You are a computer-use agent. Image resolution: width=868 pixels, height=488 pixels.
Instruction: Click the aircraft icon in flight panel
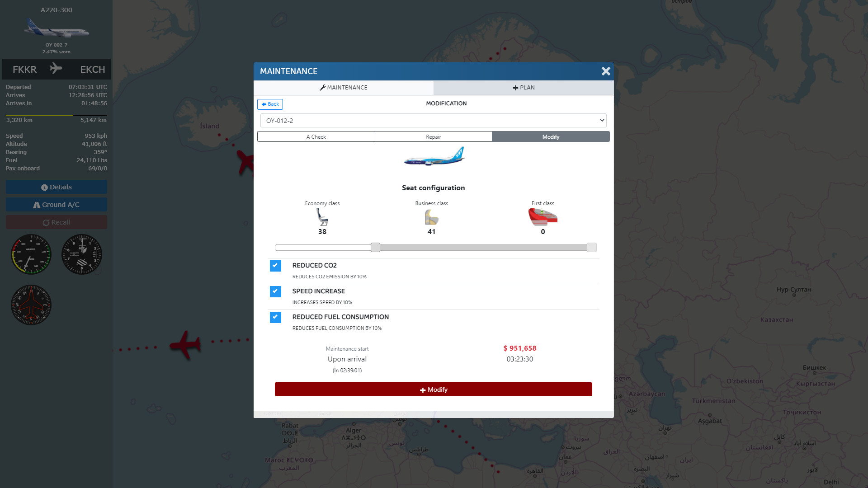[x=57, y=69]
